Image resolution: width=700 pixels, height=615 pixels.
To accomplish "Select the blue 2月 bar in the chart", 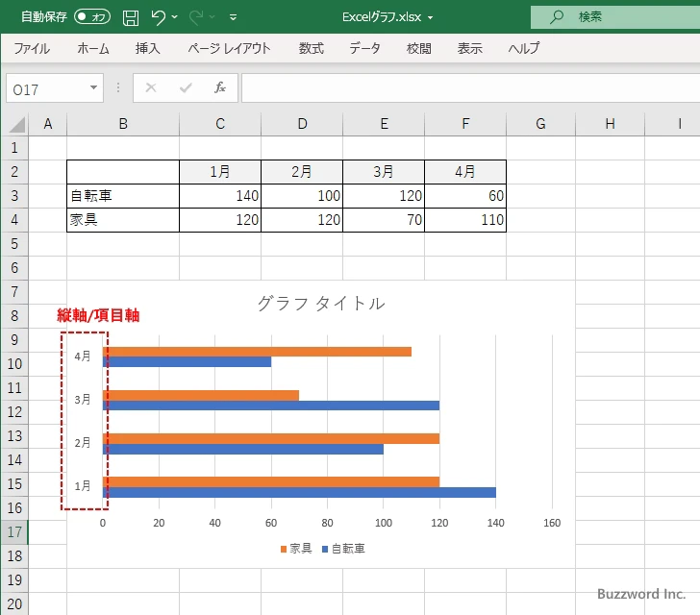I will (x=243, y=449).
